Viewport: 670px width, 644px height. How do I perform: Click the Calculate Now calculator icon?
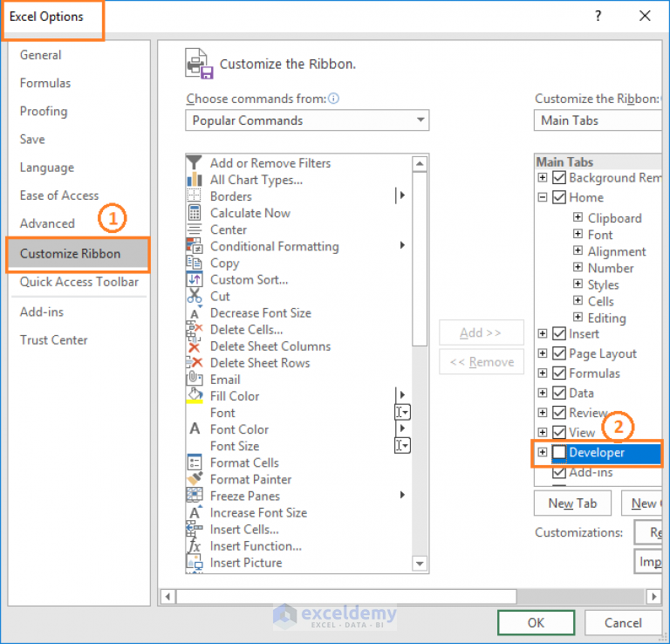(195, 212)
